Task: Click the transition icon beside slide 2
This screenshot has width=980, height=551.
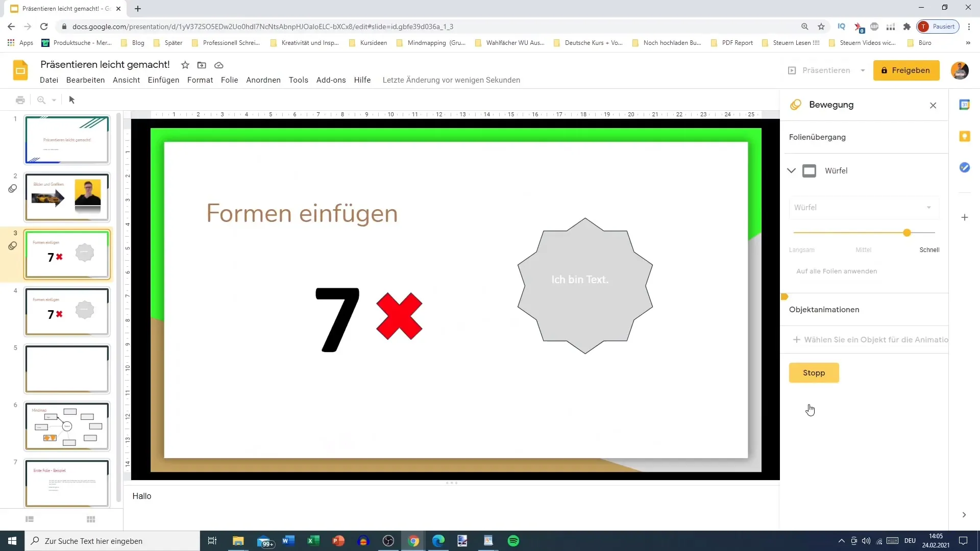Action: coord(13,189)
